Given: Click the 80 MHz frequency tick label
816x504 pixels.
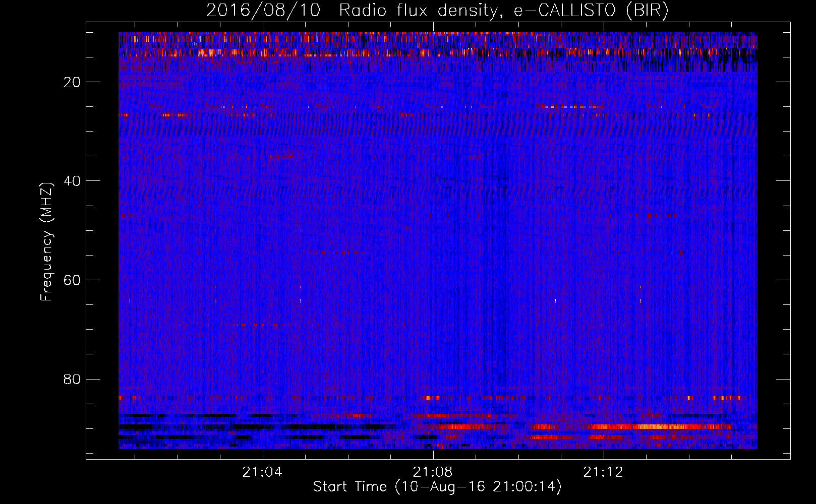Looking at the screenshot, I should tap(73, 379).
